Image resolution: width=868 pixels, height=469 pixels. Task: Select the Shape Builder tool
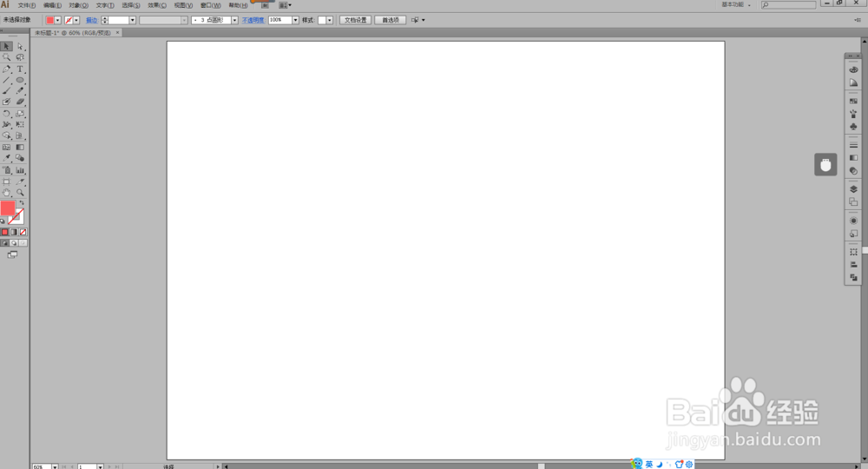pyautogui.click(x=7, y=135)
